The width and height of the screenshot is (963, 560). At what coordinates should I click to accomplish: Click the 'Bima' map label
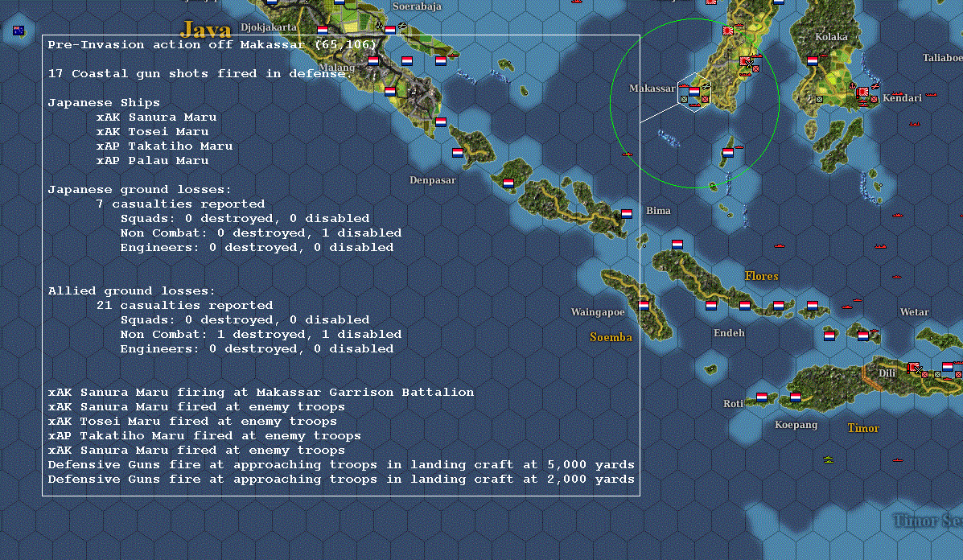[x=658, y=211]
